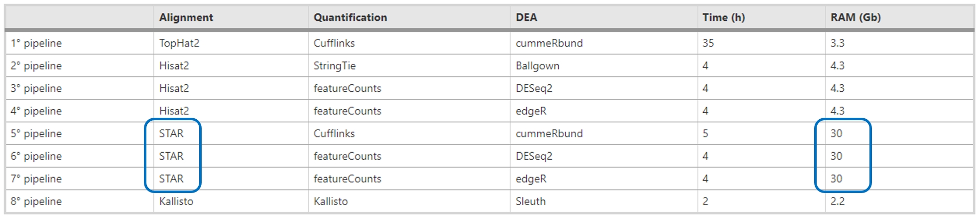Click the 2.2 RAM value cell
The image size is (980, 219).
[837, 202]
